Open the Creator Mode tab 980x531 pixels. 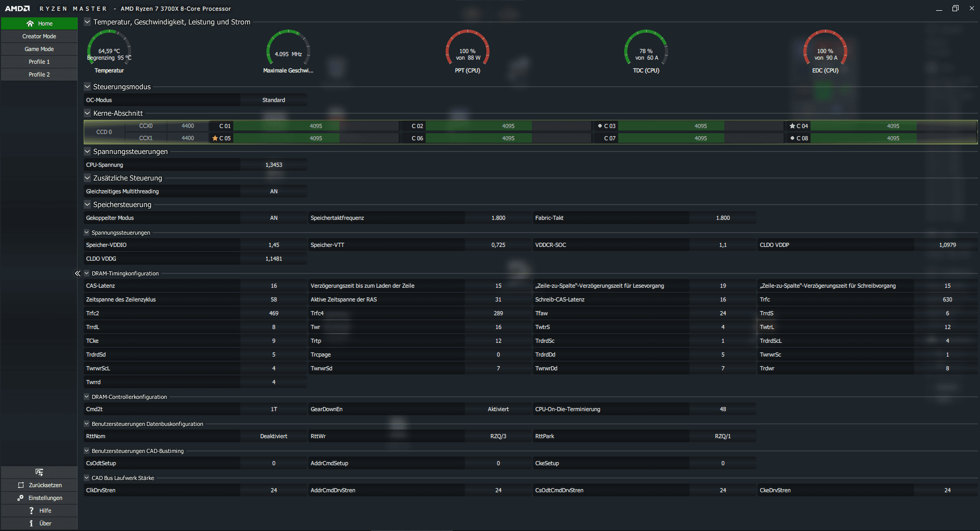click(x=39, y=36)
